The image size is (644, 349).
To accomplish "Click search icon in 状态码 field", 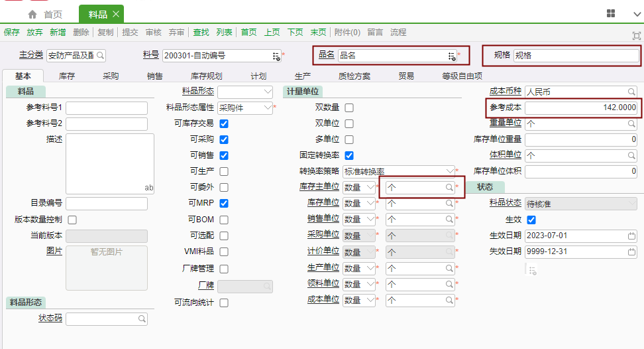I will pyautogui.click(x=142, y=319).
